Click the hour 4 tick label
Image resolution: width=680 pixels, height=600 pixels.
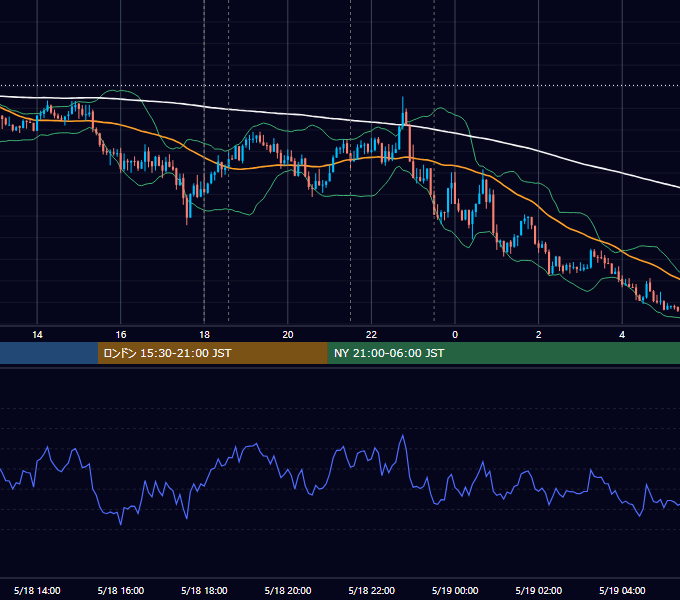tap(622, 334)
